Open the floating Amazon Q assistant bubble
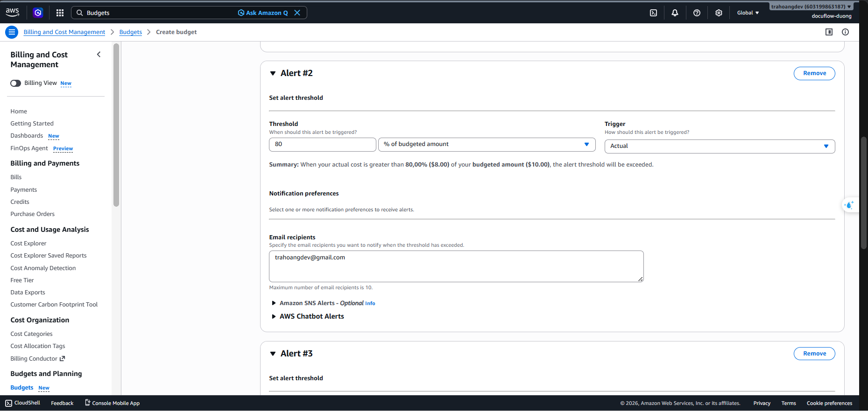This screenshot has width=868, height=411. click(849, 205)
